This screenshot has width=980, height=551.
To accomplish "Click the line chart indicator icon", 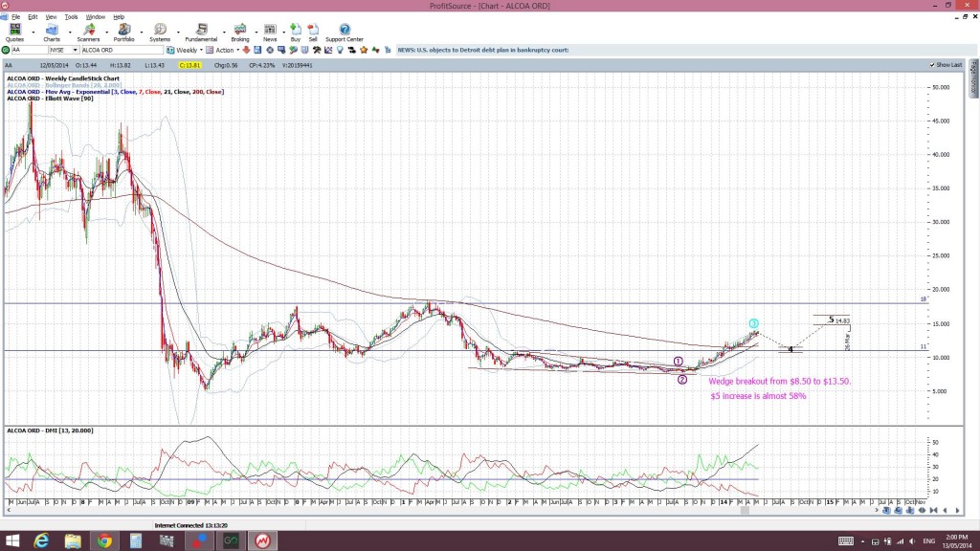I will pyautogui.click(x=328, y=50).
